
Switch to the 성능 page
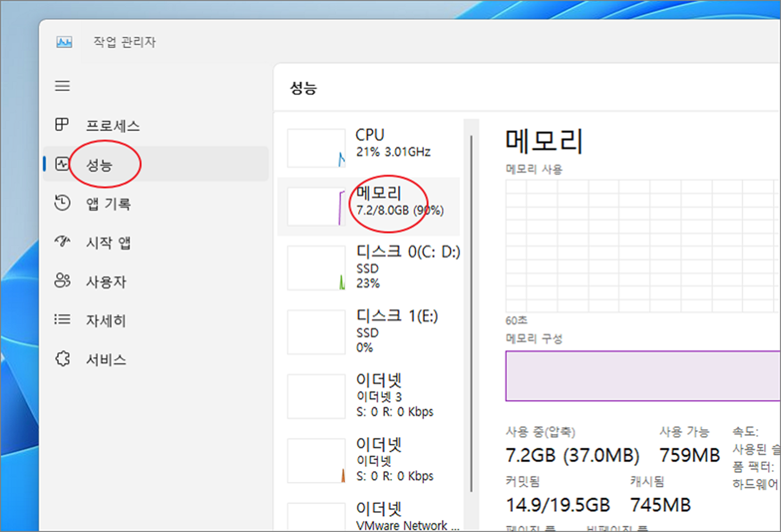point(156,164)
